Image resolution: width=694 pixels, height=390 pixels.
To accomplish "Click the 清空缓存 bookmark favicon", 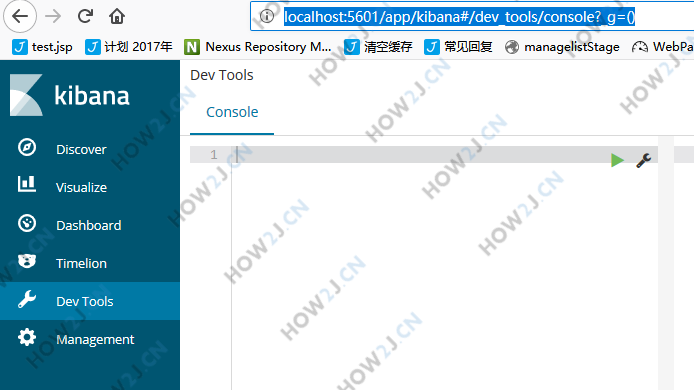I will (352, 46).
